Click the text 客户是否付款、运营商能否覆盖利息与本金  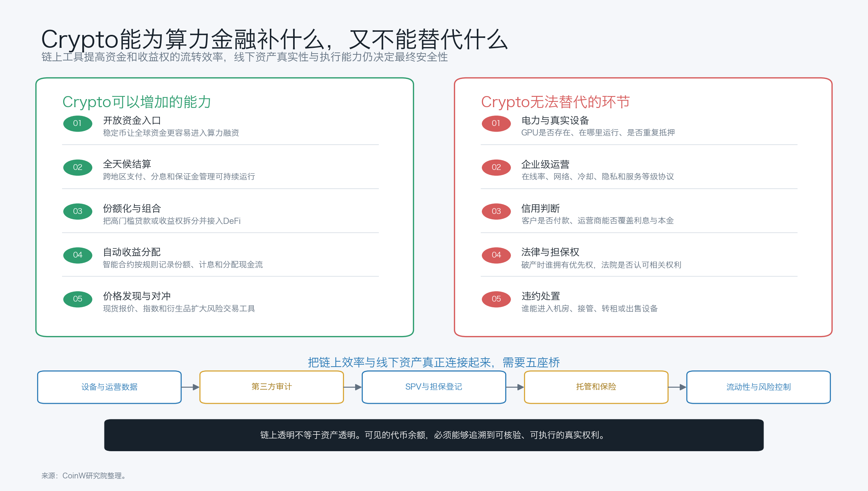[598, 221]
